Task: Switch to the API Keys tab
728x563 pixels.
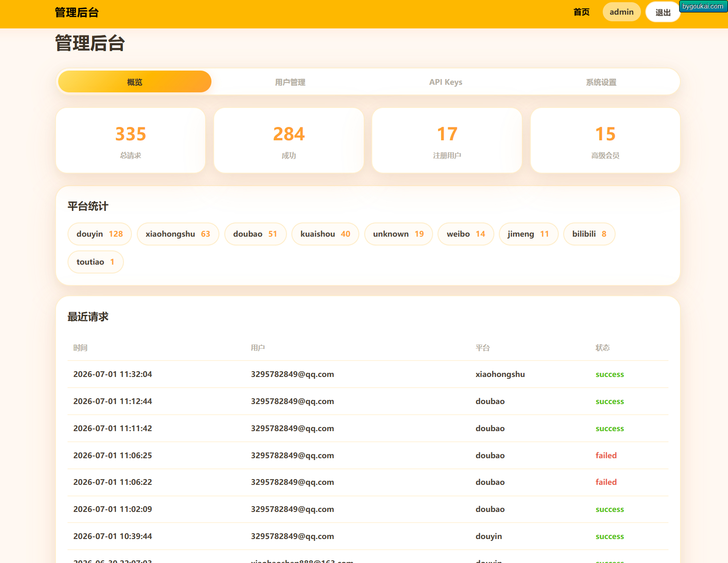Action: click(x=446, y=82)
